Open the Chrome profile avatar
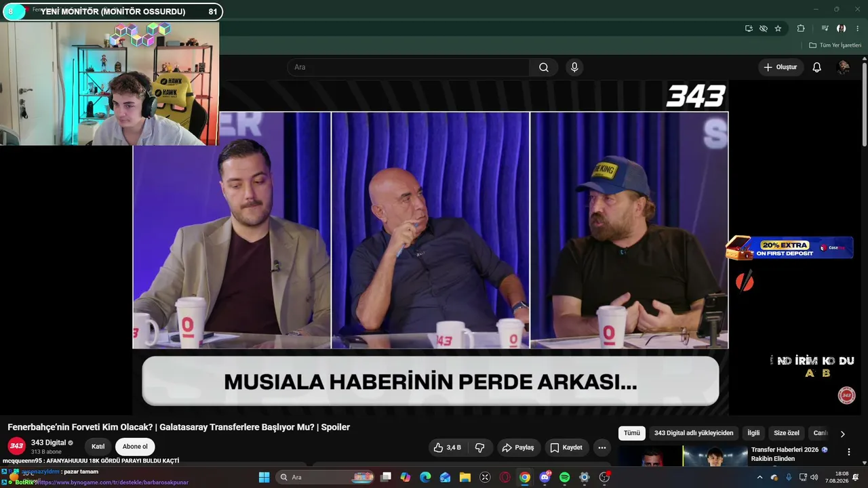This screenshot has width=868, height=488. click(841, 28)
